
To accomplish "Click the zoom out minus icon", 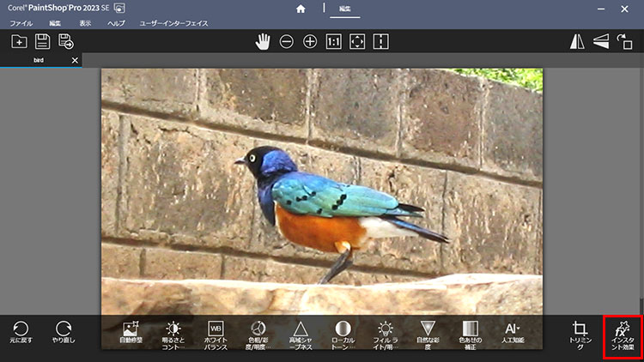I will (x=287, y=41).
